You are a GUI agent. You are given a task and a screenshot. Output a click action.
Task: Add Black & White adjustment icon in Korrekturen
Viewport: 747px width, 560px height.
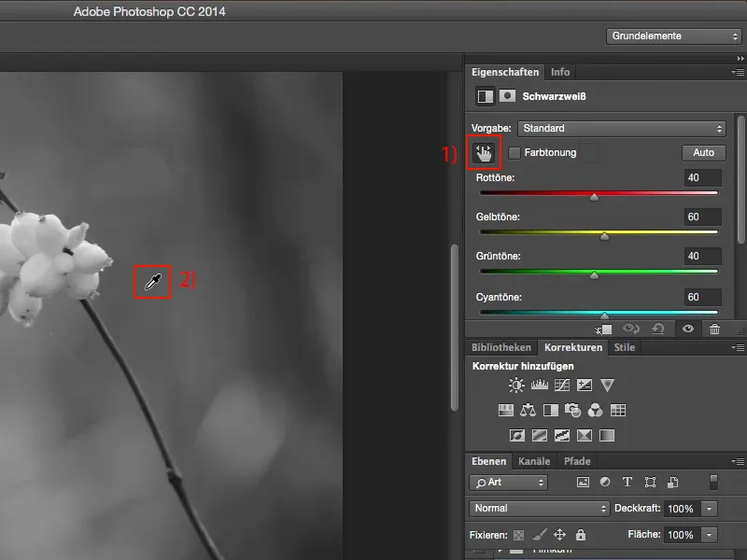pos(551,410)
